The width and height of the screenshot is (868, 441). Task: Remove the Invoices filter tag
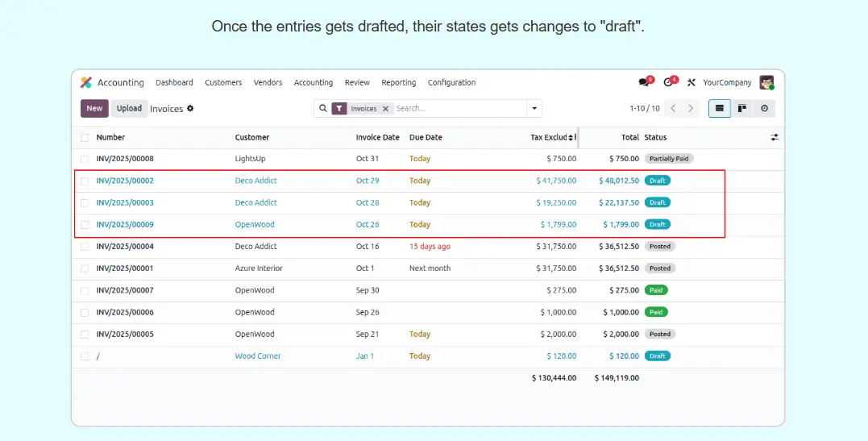tap(385, 109)
